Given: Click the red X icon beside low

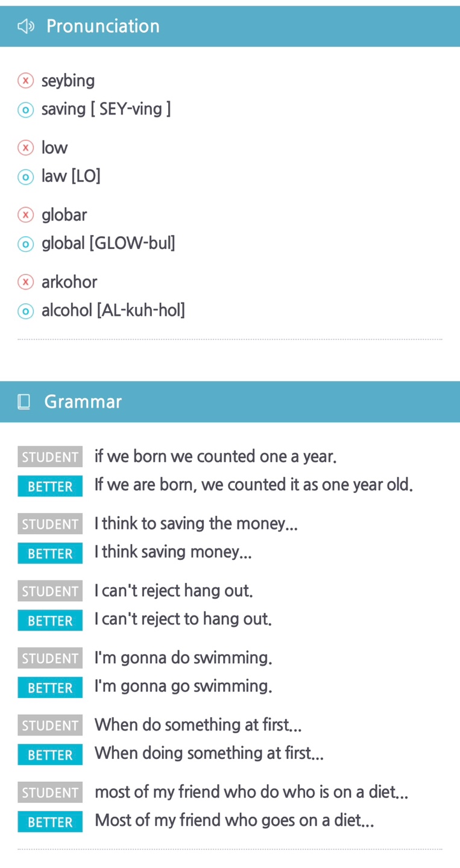Looking at the screenshot, I should (x=25, y=148).
